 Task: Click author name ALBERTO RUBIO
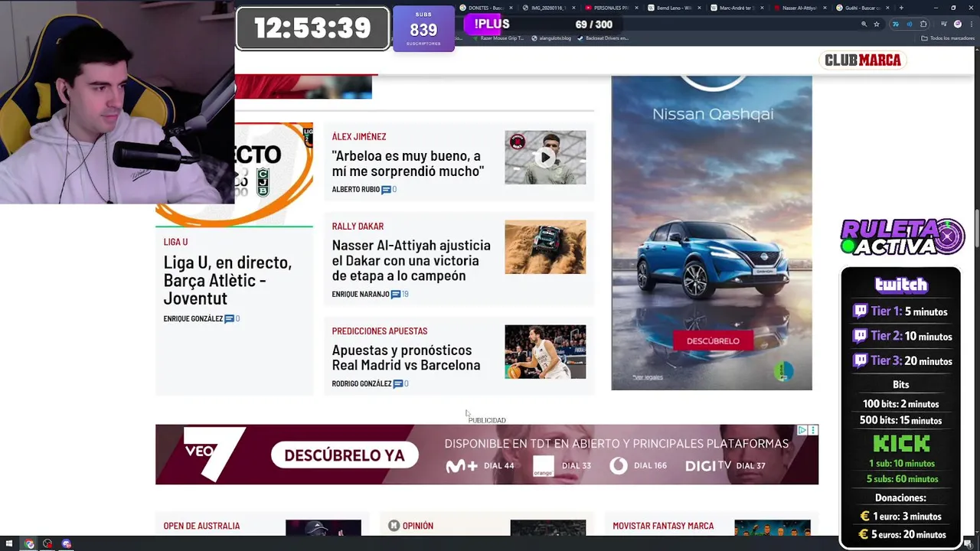[x=356, y=190]
